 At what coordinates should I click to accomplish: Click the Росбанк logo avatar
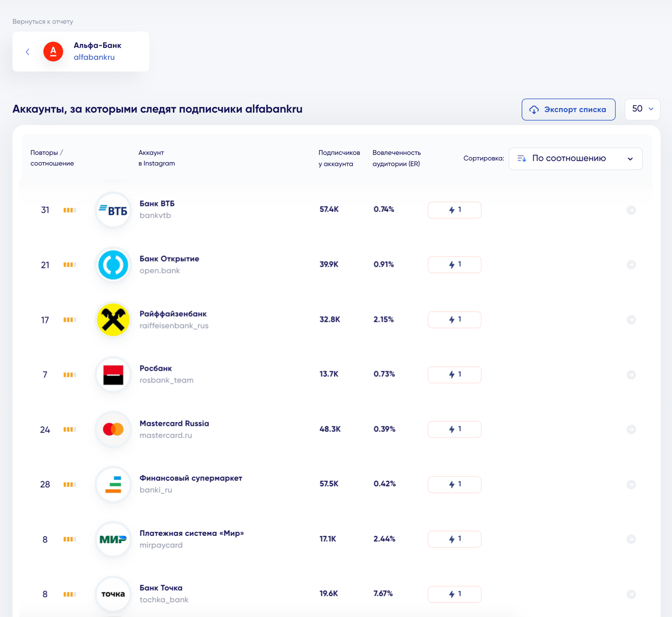[113, 375]
